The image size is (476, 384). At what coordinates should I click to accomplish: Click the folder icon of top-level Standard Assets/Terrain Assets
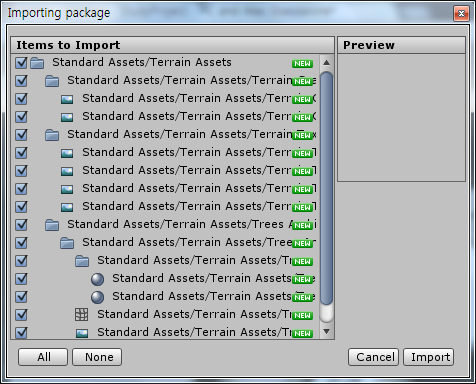[37, 63]
